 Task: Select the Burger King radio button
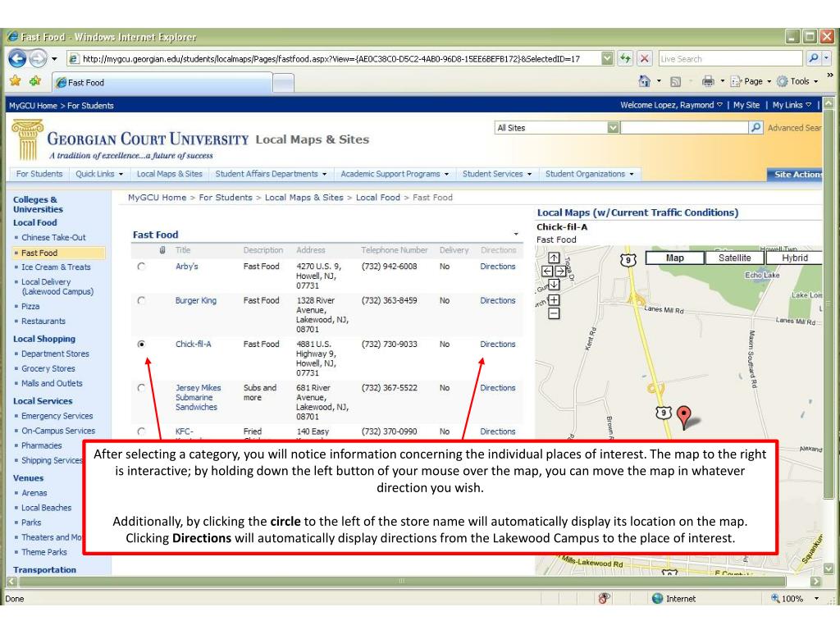[x=141, y=300]
